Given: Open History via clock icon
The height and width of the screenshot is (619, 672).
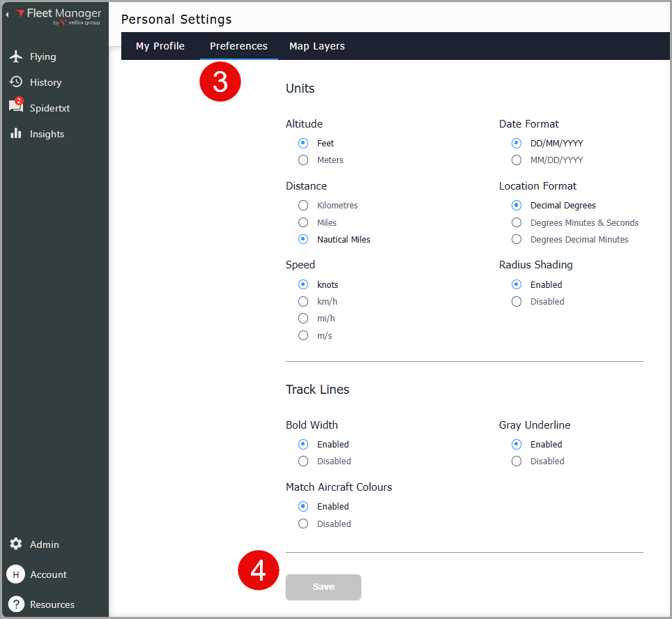Looking at the screenshot, I should click(16, 82).
